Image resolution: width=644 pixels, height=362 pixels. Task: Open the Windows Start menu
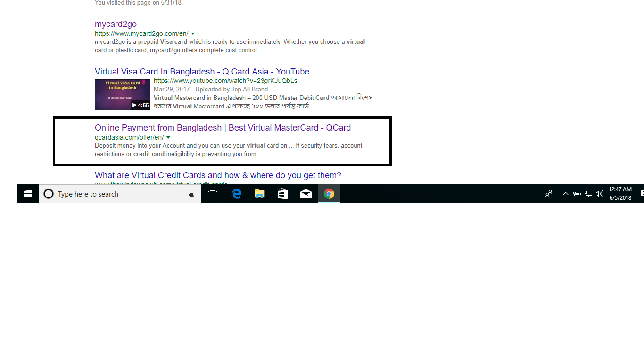pos(28,194)
